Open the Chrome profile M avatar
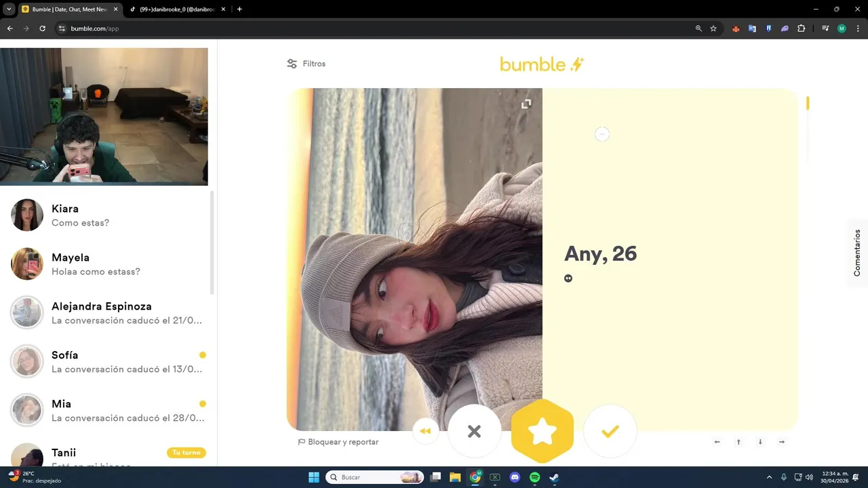Image resolution: width=868 pixels, height=488 pixels. coord(842,28)
